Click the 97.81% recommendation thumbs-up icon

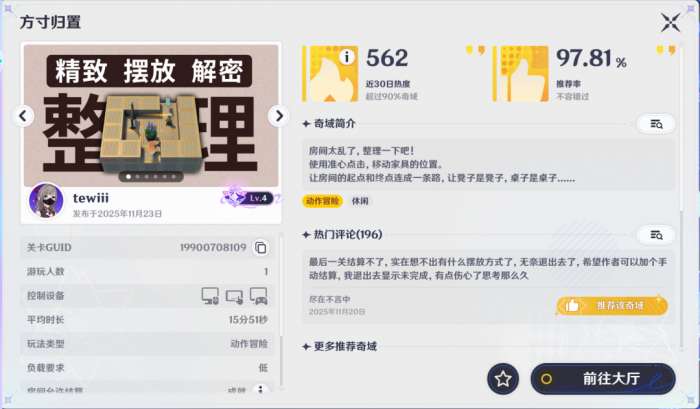(x=521, y=74)
